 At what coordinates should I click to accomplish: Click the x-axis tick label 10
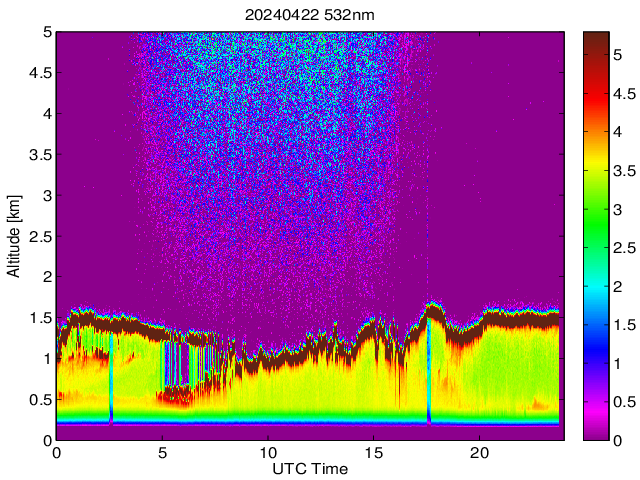click(x=267, y=452)
